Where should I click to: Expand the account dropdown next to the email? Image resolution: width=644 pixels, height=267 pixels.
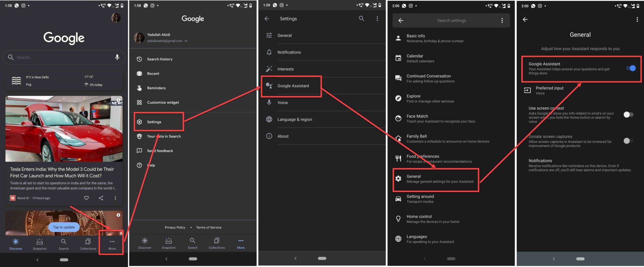(x=186, y=41)
